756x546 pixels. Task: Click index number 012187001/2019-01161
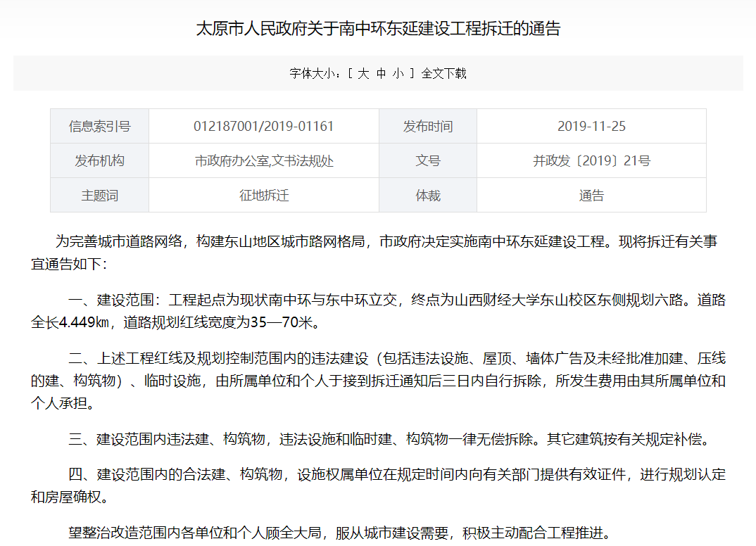(x=263, y=127)
